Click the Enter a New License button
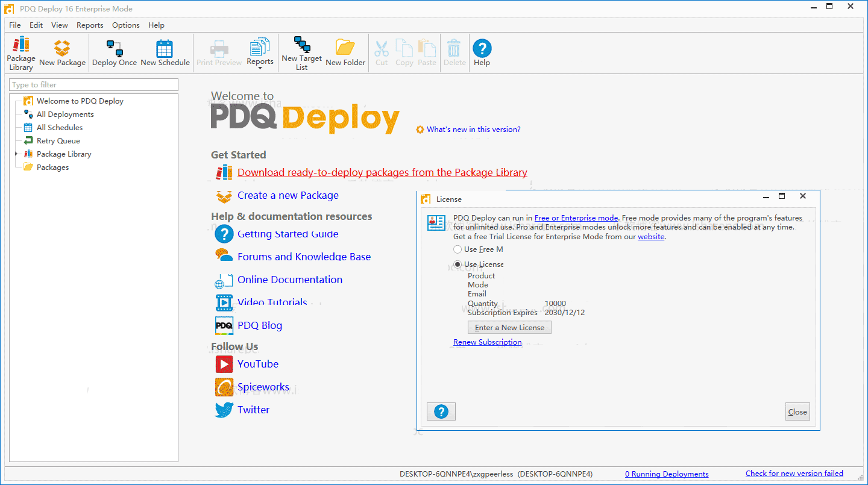This screenshot has height=485, width=868. 509,327
